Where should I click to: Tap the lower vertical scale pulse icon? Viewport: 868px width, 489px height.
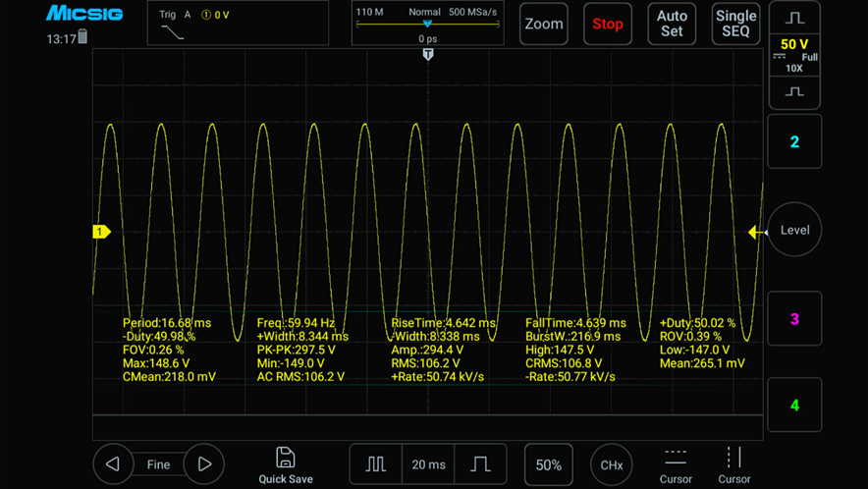(794, 92)
